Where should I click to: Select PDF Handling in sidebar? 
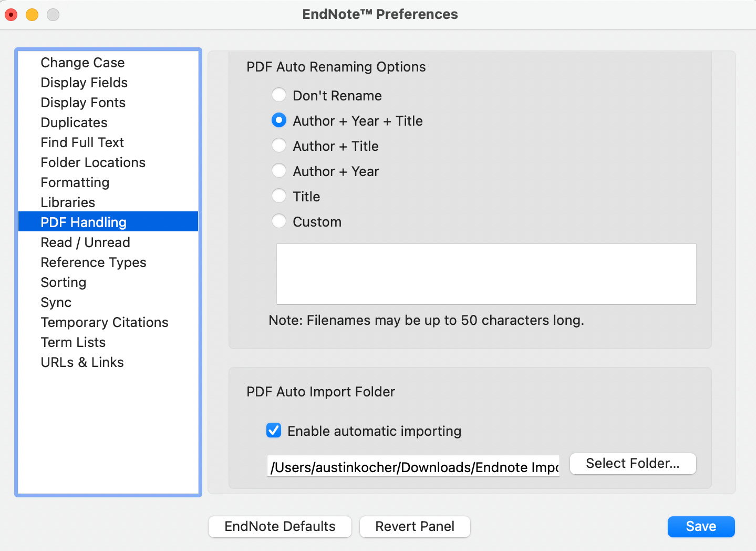[108, 222]
